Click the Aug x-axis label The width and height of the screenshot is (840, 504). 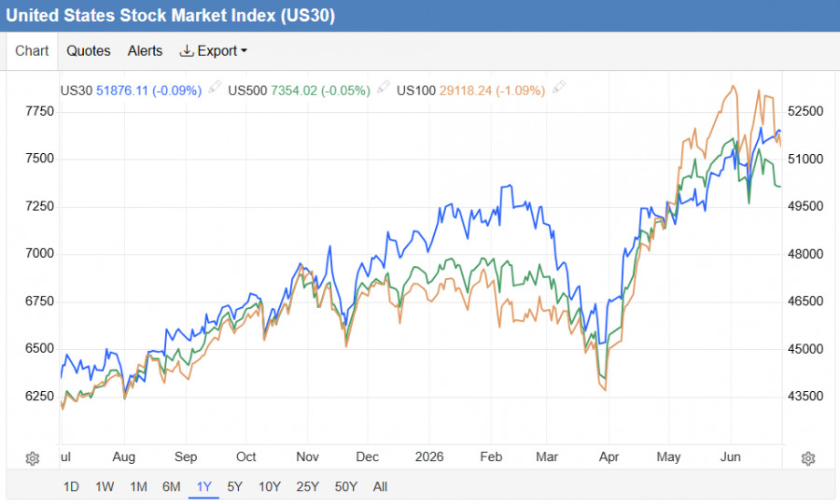124,457
